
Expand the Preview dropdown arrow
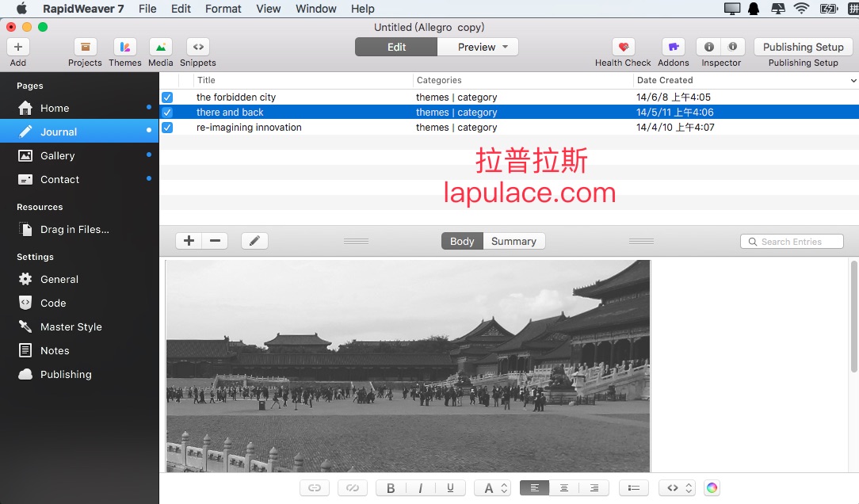(505, 47)
